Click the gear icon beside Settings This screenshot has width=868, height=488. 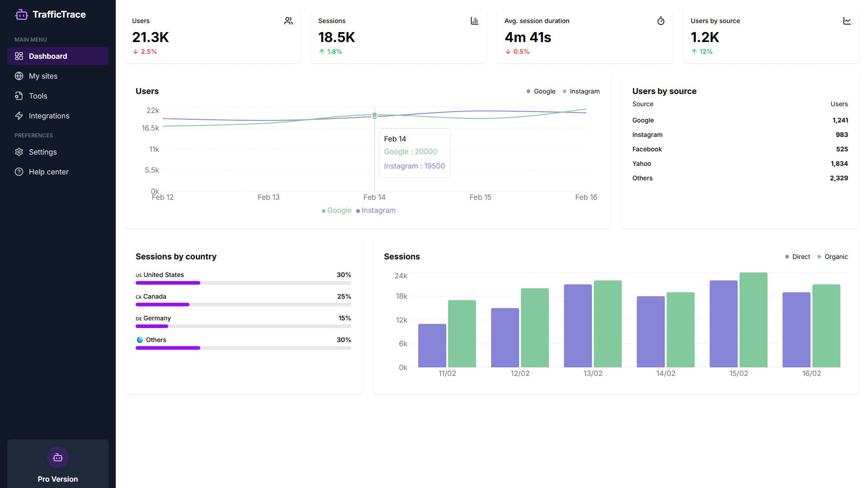point(19,152)
